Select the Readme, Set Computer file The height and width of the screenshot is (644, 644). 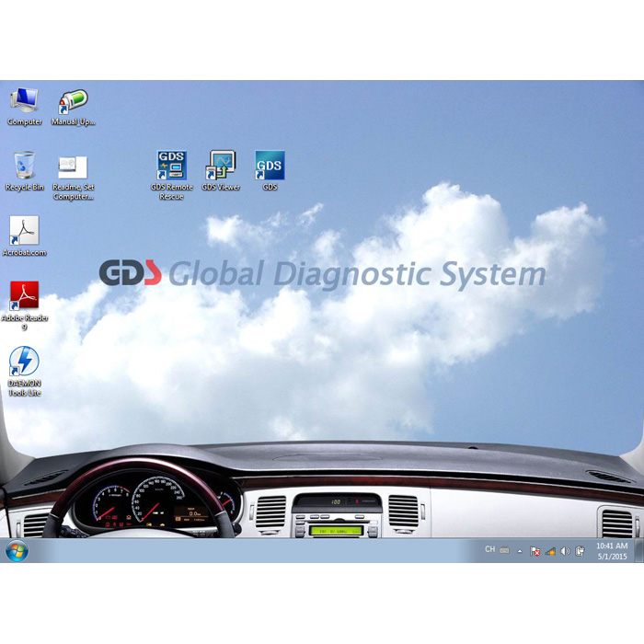point(74,177)
